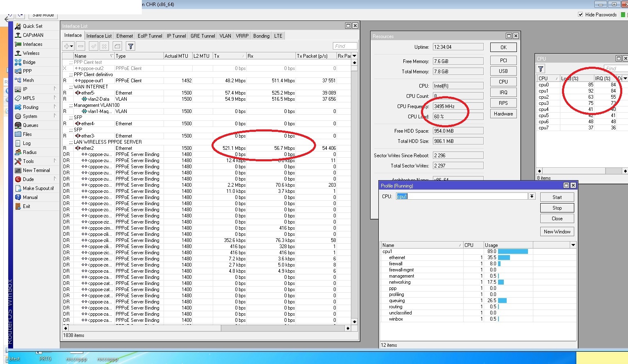Switch to the EoIP Tunnel tab
The image size is (628, 364).
pos(150,36)
